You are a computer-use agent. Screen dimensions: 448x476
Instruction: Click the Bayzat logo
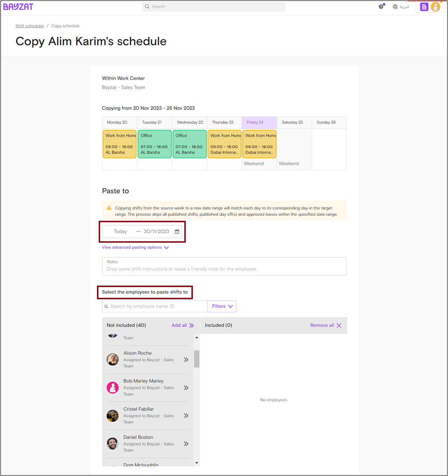pos(18,7)
